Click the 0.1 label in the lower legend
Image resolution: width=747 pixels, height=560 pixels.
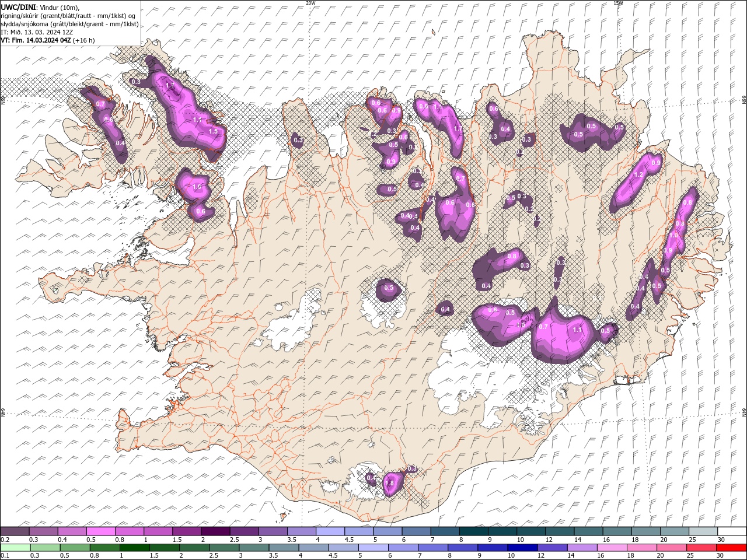tap(5, 556)
